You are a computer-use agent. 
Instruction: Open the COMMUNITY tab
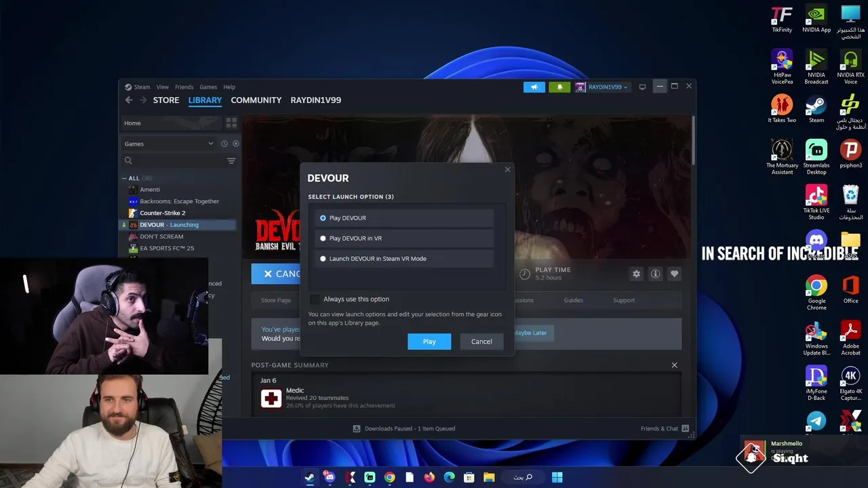click(256, 100)
